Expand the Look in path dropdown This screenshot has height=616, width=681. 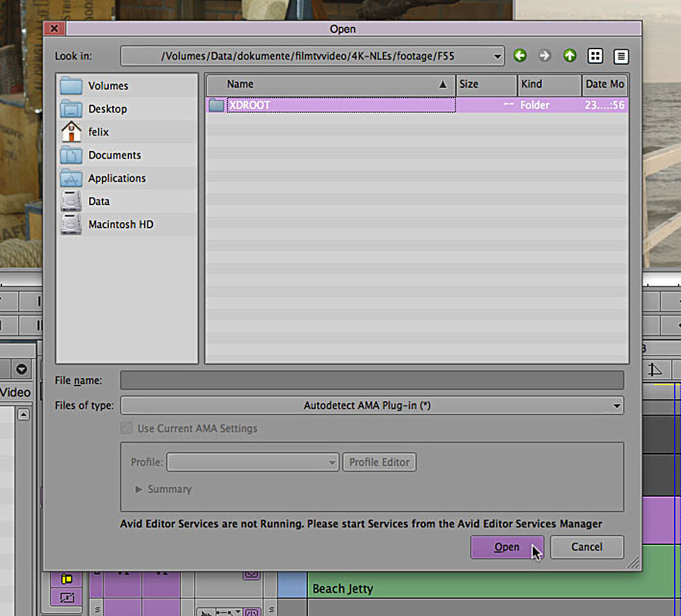click(x=497, y=56)
